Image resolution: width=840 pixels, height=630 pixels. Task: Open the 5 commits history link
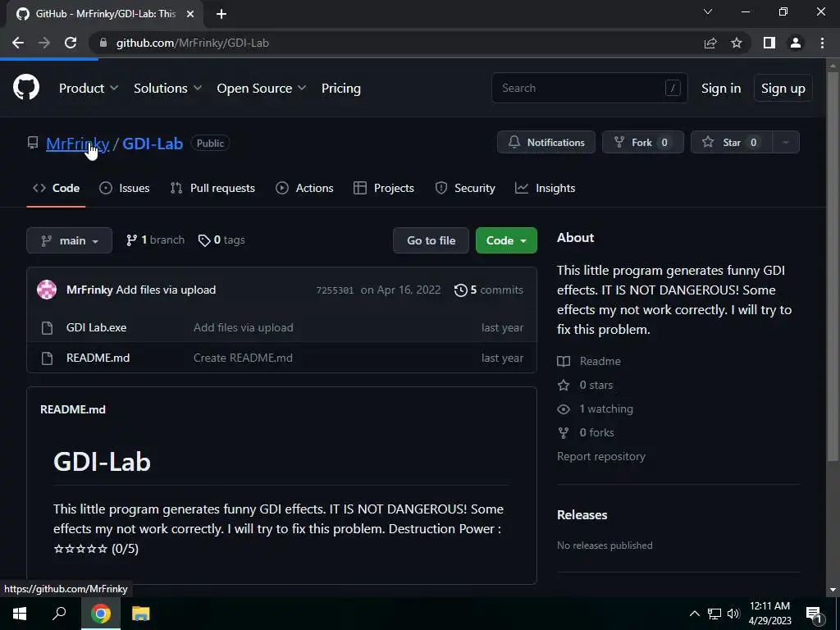489,290
